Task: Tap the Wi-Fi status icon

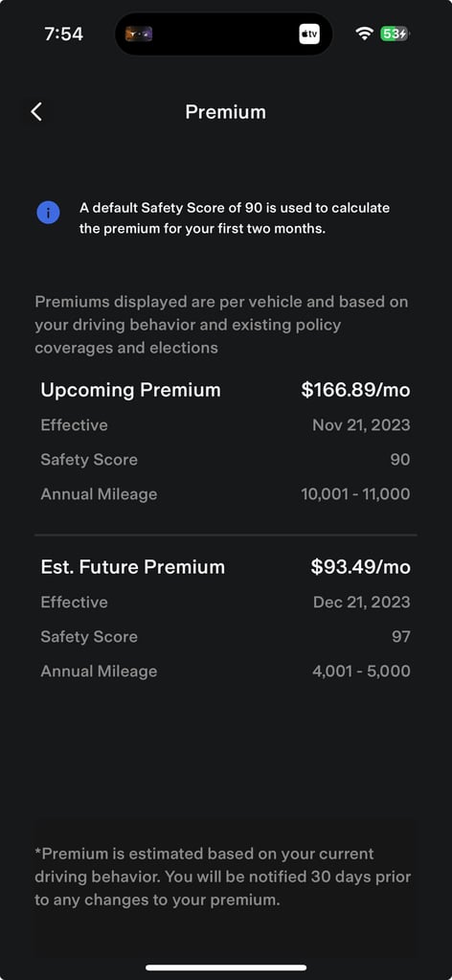Action: (x=364, y=34)
